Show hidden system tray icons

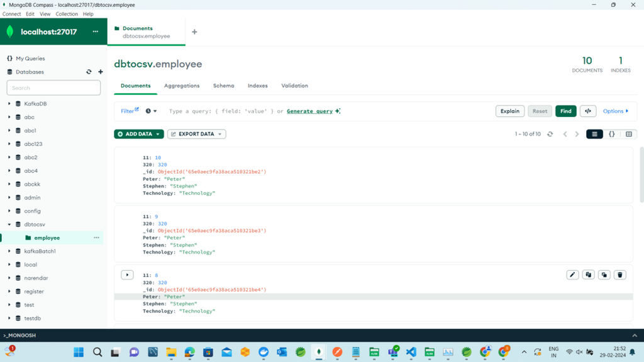(524, 352)
